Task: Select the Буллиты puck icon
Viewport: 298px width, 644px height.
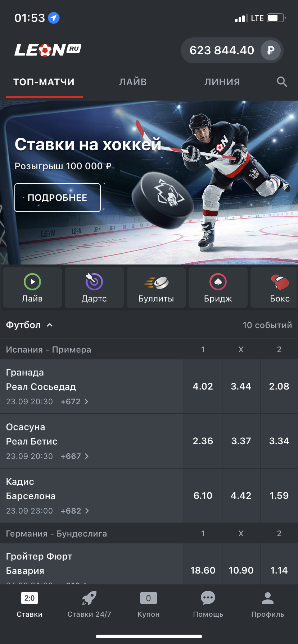Action: (156, 282)
